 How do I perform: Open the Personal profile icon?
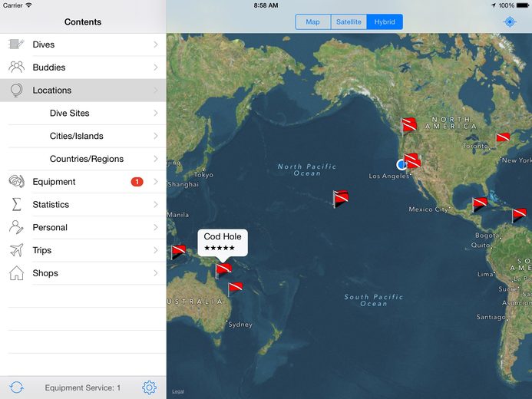[x=16, y=227]
